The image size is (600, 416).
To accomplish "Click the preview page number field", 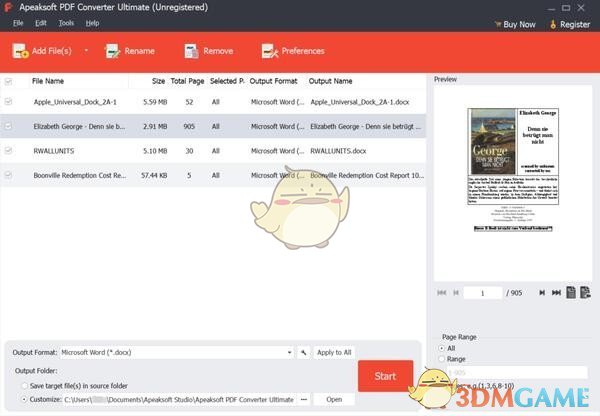I will [x=482, y=293].
